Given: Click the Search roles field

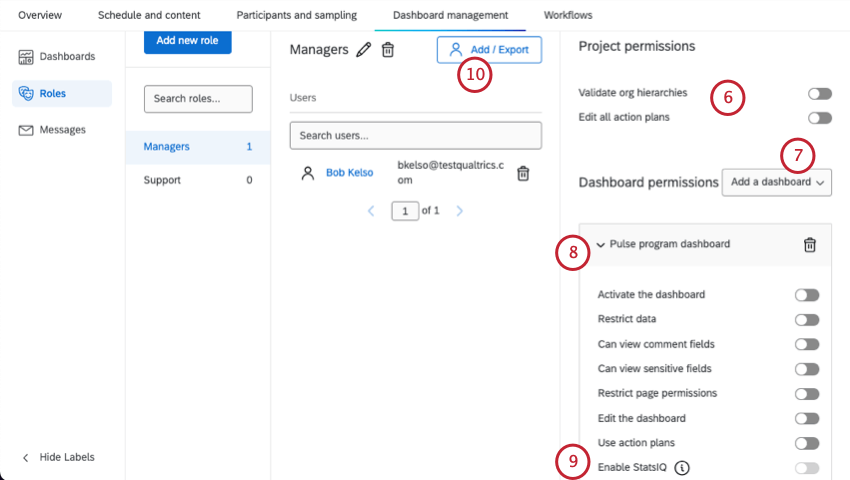Looking at the screenshot, I should click(198, 99).
